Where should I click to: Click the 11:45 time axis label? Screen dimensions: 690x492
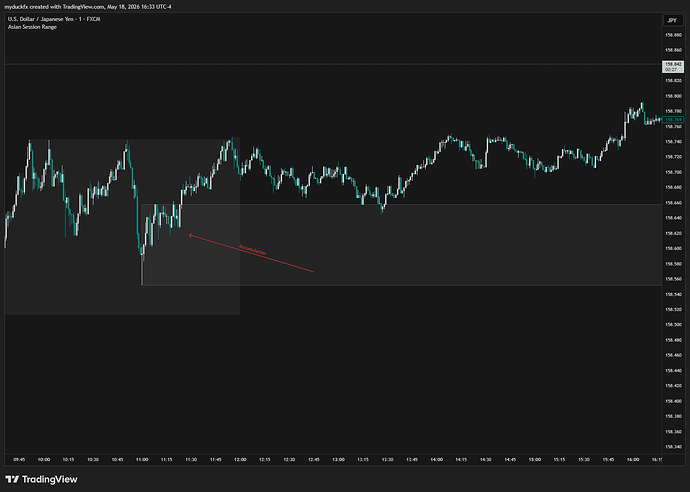click(216, 459)
